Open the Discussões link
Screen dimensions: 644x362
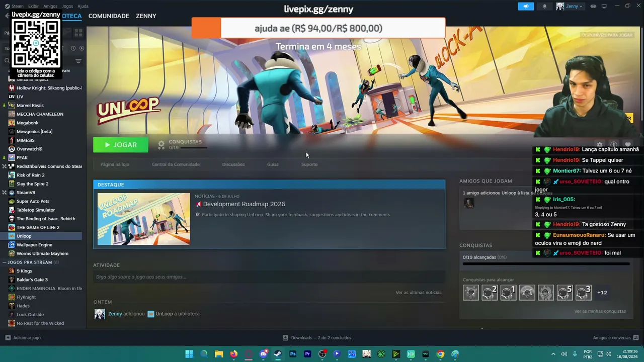point(233,164)
